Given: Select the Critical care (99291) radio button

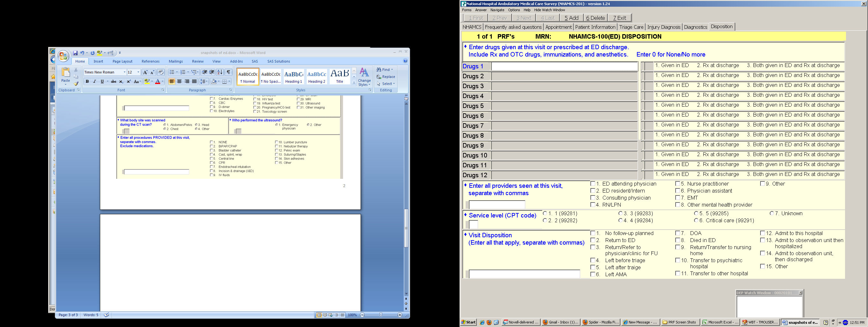Looking at the screenshot, I should (x=696, y=220).
